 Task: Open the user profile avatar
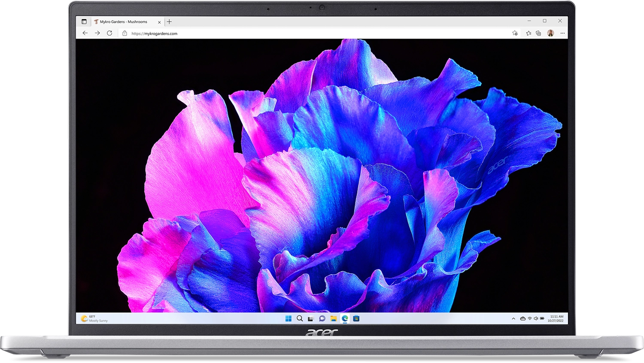[550, 33]
